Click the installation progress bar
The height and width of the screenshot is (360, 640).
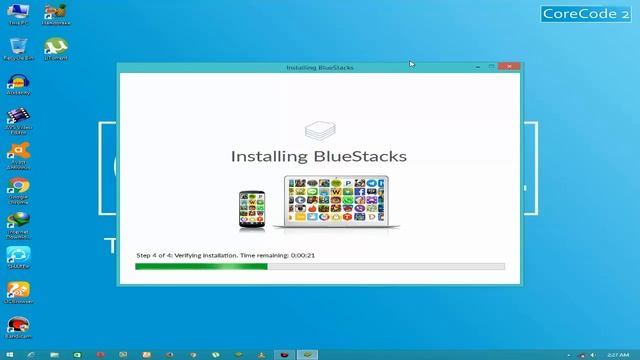[x=320, y=267]
